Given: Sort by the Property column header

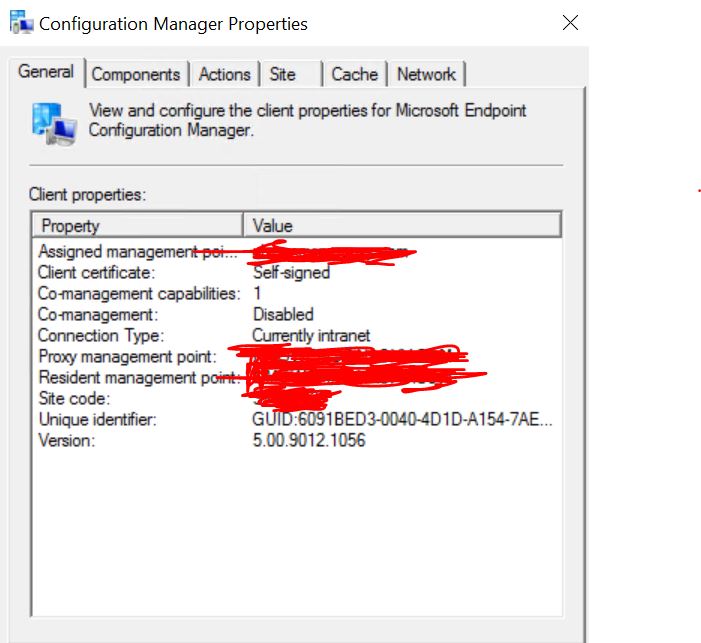Looking at the screenshot, I should (138, 225).
